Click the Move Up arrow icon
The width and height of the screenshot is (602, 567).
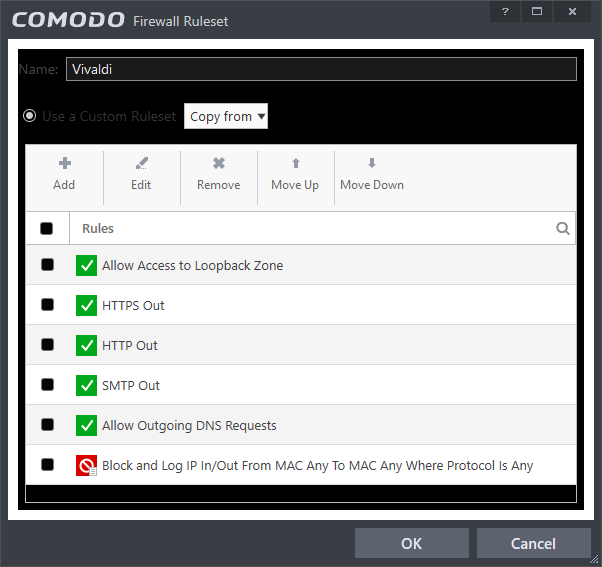coord(296,164)
